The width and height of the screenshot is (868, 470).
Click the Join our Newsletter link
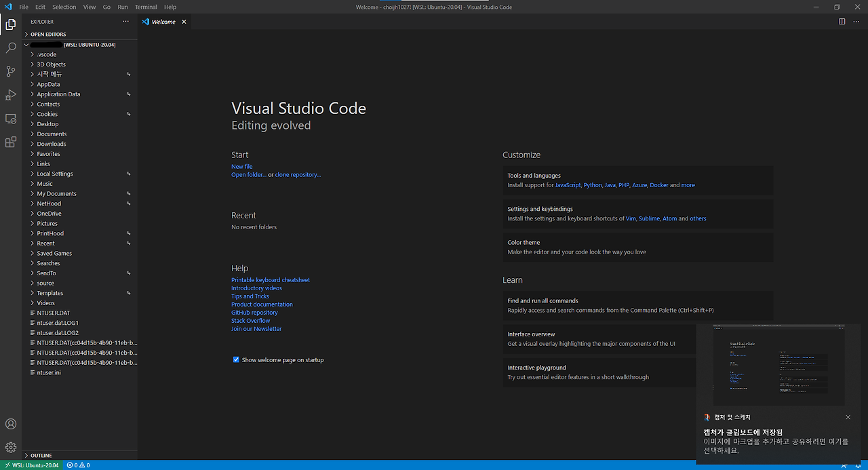click(x=256, y=329)
